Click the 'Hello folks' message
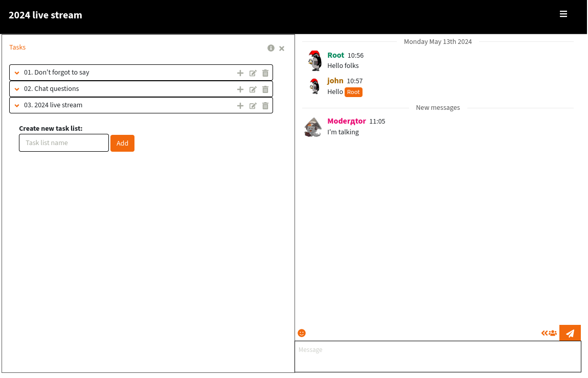 343,65
